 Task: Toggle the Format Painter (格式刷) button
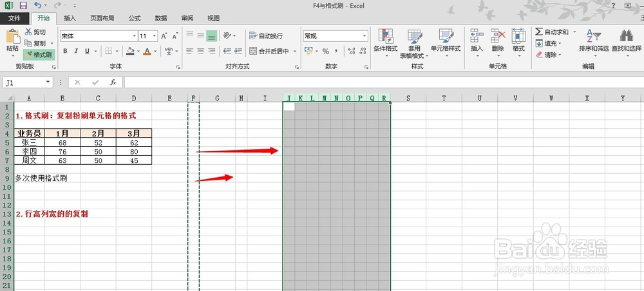pyautogui.click(x=39, y=55)
